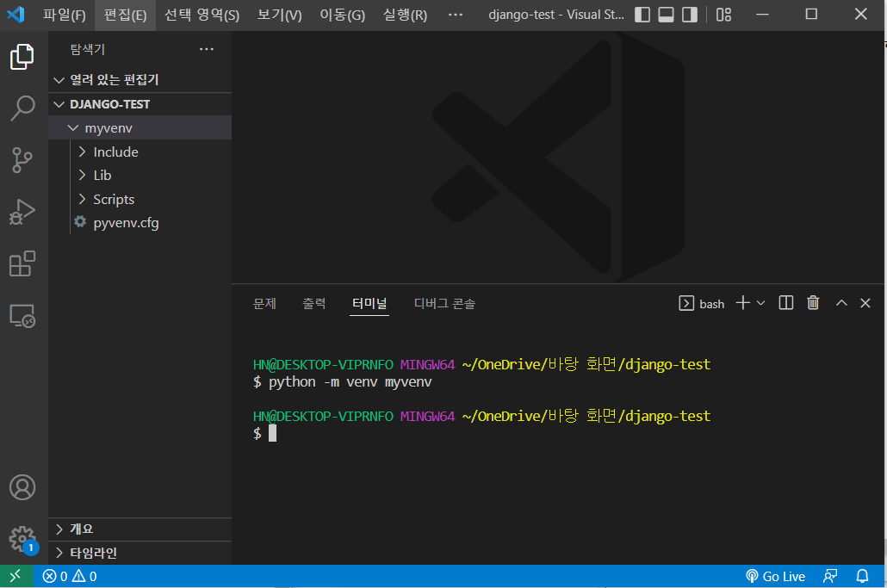
Task: Maximize the panel size with chevron
Action: (x=841, y=303)
